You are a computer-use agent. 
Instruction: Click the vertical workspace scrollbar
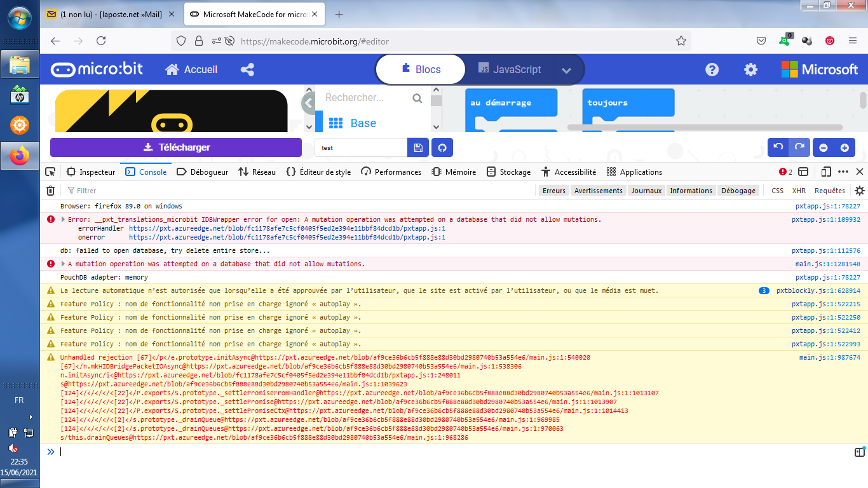(x=863, y=101)
